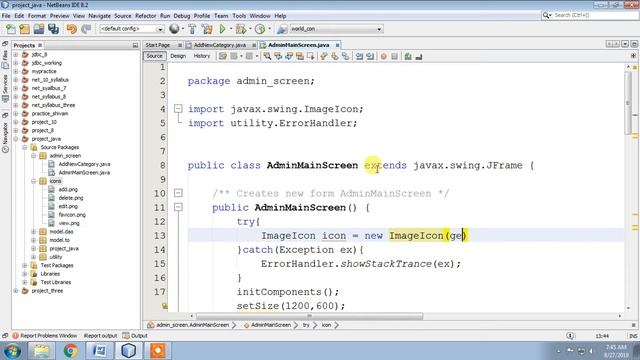The height and width of the screenshot is (360, 640).
Task: Click the New File toolbar icon
Action: point(11,29)
